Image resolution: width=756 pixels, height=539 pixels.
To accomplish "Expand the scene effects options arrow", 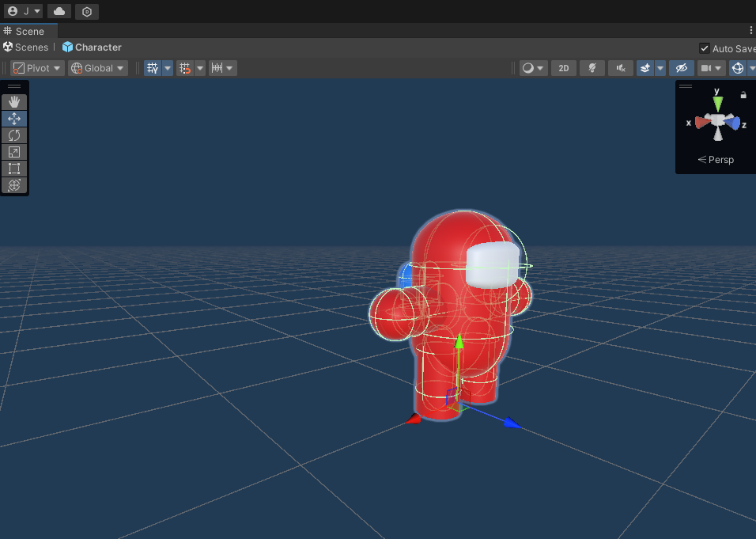I will click(x=660, y=68).
